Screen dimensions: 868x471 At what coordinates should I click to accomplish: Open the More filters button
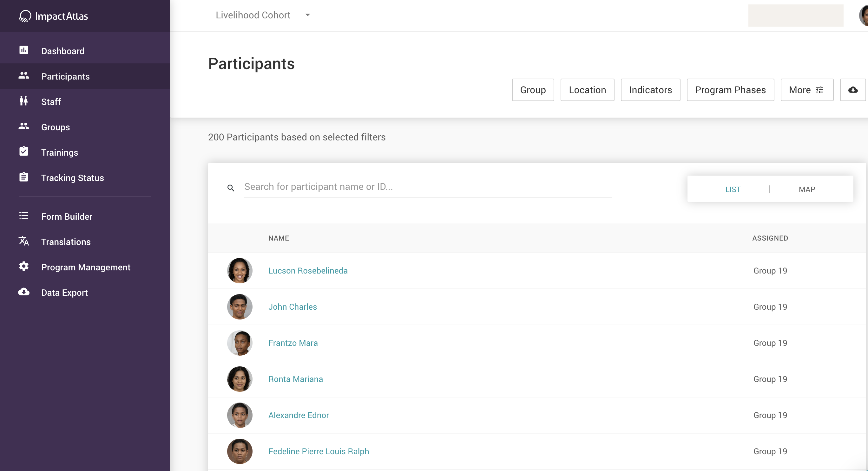click(x=807, y=90)
